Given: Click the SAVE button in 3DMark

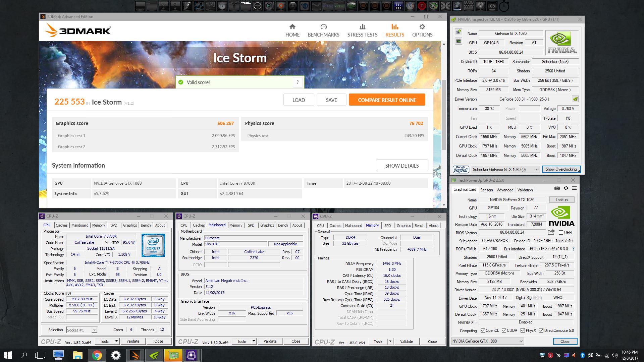Looking at the screenshot, I should pyautogui.click(x=331, y=100).
